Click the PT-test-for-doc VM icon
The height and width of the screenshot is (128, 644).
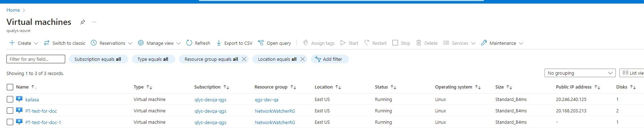(19, 111)
